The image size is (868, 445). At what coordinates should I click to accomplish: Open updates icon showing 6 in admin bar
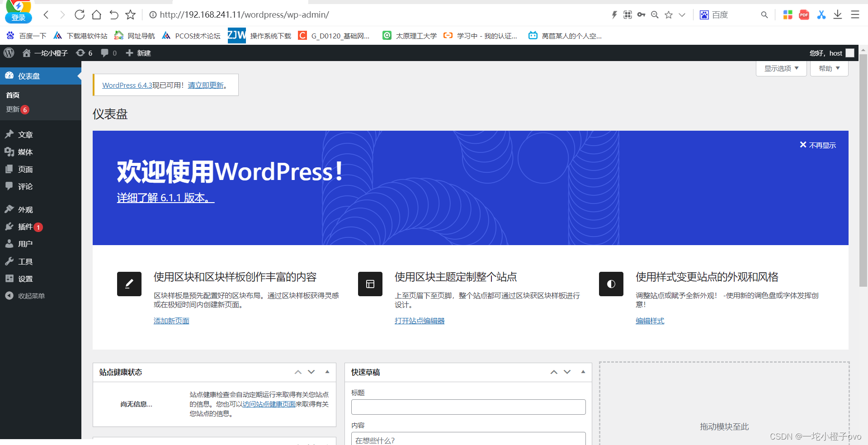click(84, 53)
